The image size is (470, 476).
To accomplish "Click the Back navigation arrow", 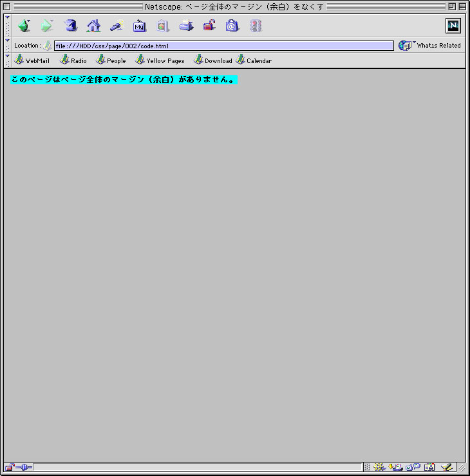I will coord(24,26).
